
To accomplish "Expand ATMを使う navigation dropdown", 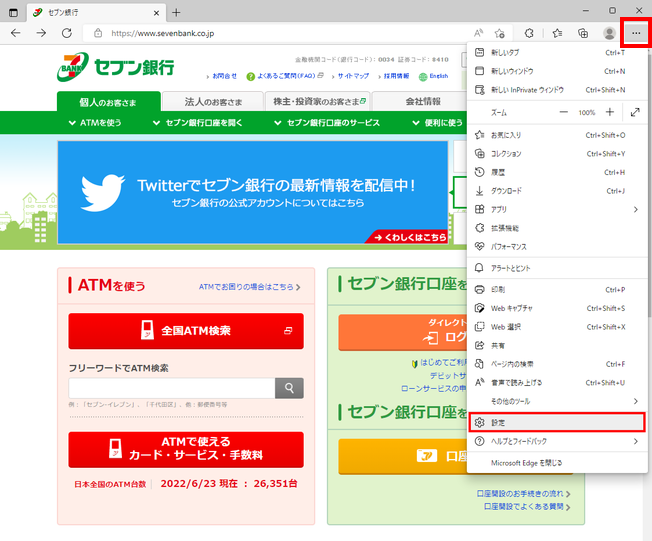I will 95,123.
